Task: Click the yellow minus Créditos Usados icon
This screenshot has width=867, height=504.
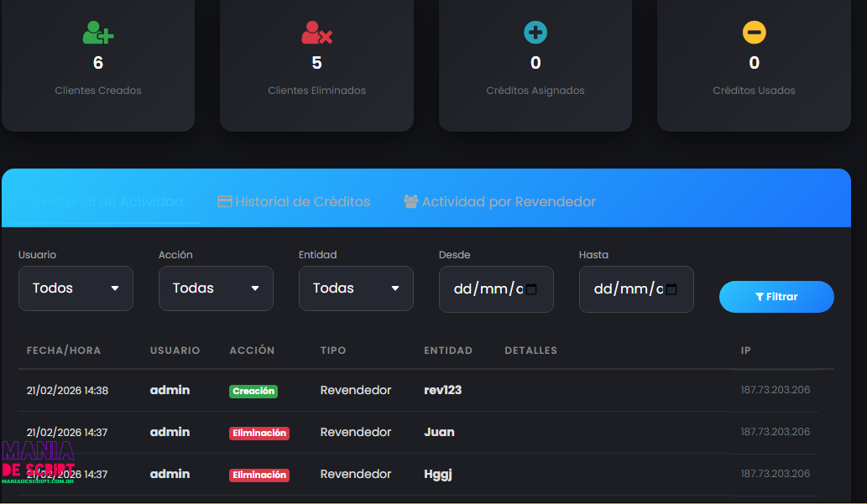Action: 755,33
